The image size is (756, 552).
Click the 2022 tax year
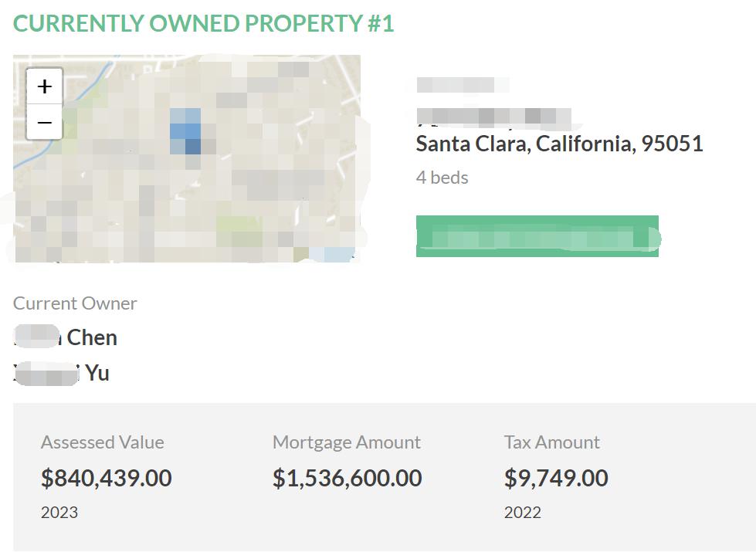[523, 512]
